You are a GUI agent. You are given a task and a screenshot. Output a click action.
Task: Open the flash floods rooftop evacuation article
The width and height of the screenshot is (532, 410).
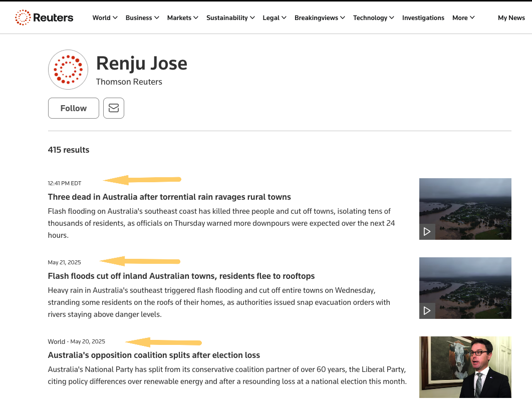(x=181, y=276)
